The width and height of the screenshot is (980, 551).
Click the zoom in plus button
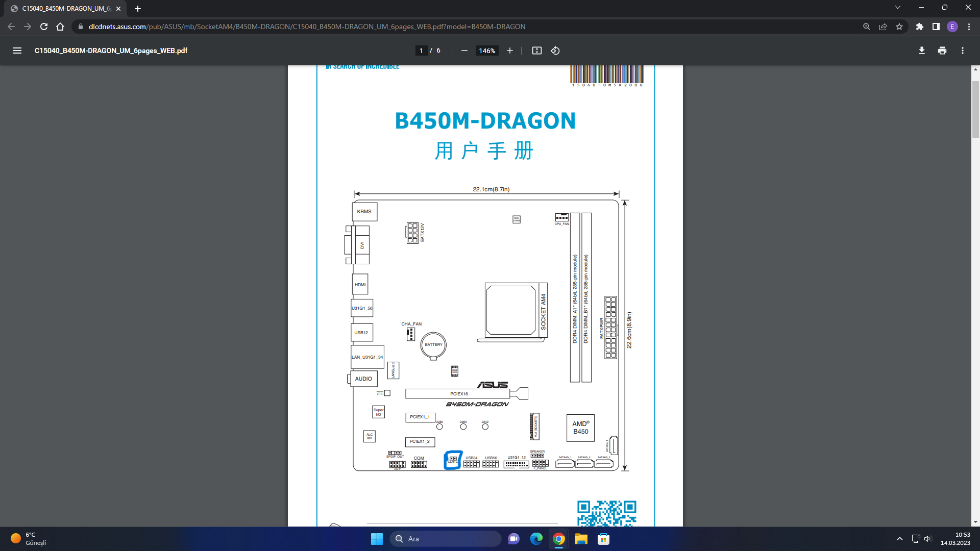point(509,51)
